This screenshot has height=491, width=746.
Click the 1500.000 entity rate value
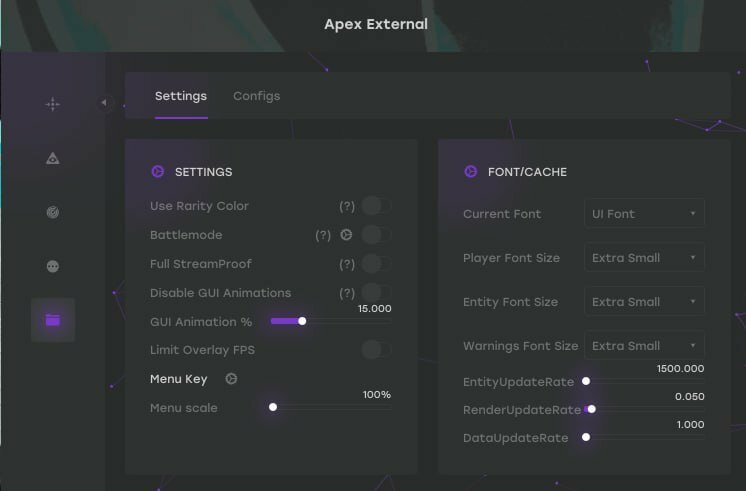click(680, 369)
